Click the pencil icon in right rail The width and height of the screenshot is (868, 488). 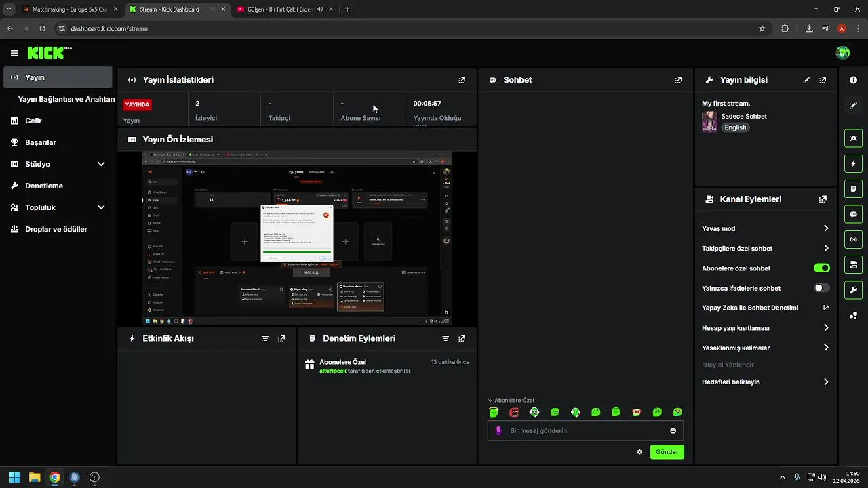point(853,106)
